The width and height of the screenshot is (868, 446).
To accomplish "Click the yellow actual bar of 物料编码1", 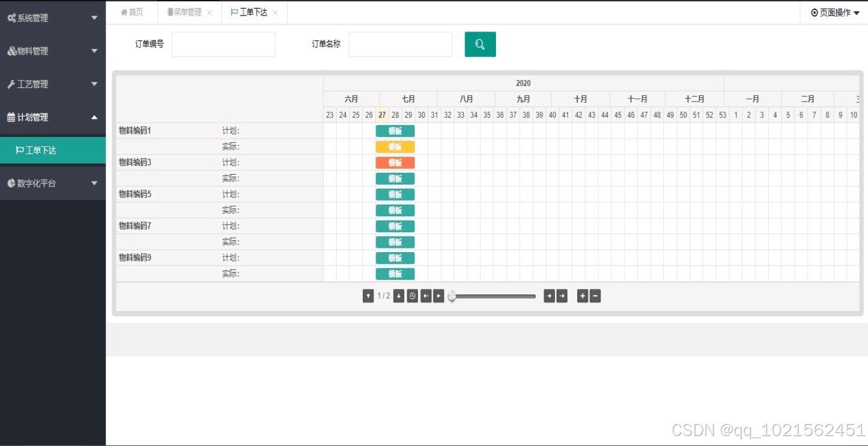I will point(395,147).
